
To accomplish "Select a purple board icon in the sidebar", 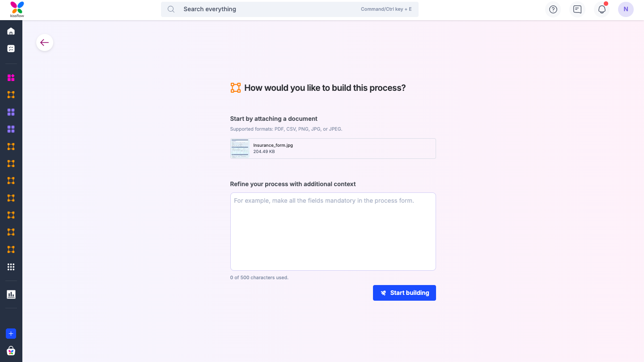I will tap(11, 112).
